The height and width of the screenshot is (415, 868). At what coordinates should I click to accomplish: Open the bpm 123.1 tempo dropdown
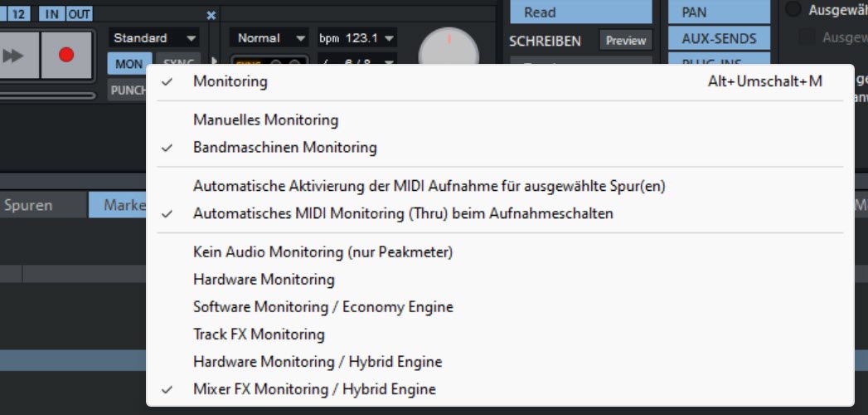coord(357,38)
